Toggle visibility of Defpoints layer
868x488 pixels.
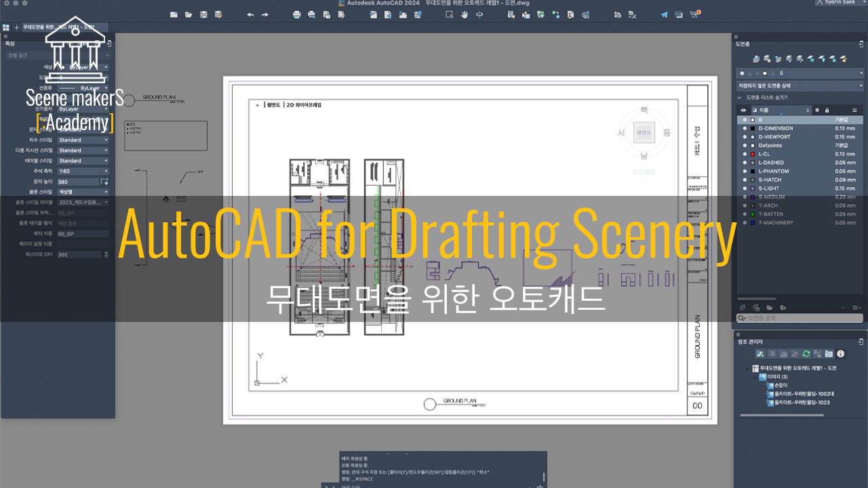[x=745, y=145]
